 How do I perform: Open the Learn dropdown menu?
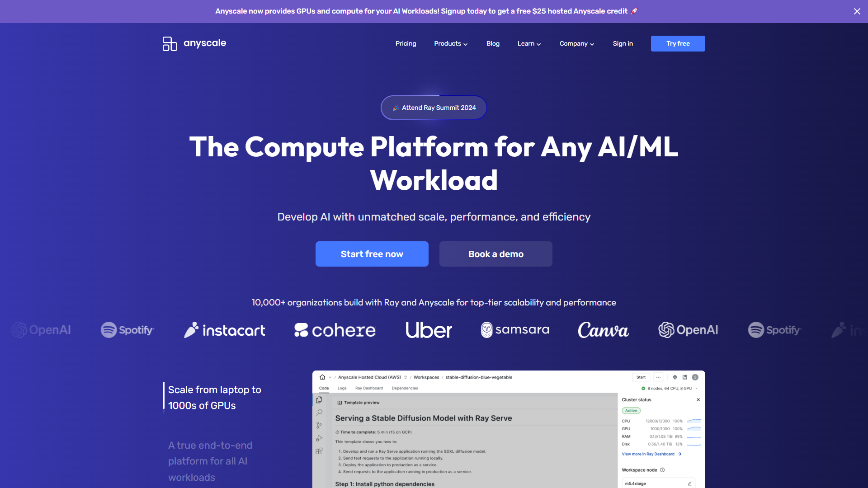tap(529, 43)
